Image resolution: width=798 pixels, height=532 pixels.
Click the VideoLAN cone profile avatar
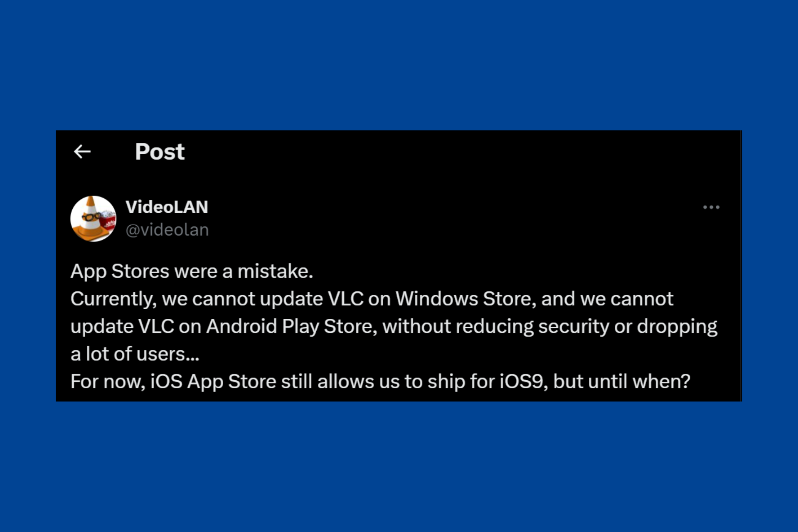click(94, 219)
